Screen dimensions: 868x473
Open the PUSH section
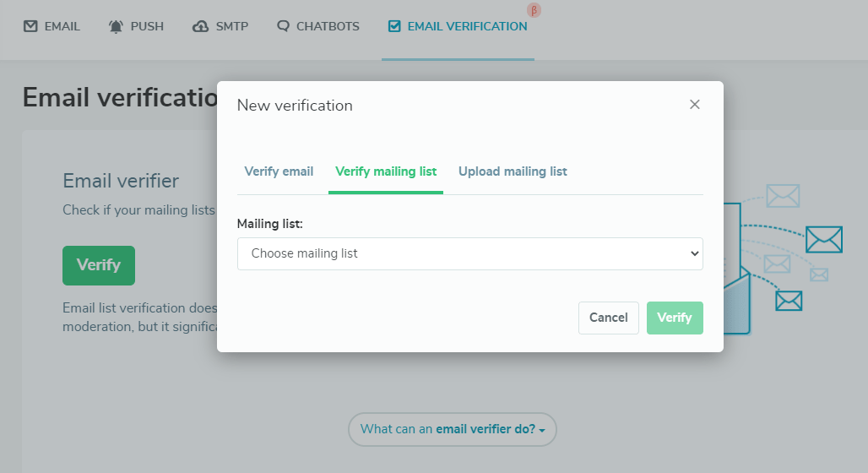pyautogui.click(x=136, y=26)
